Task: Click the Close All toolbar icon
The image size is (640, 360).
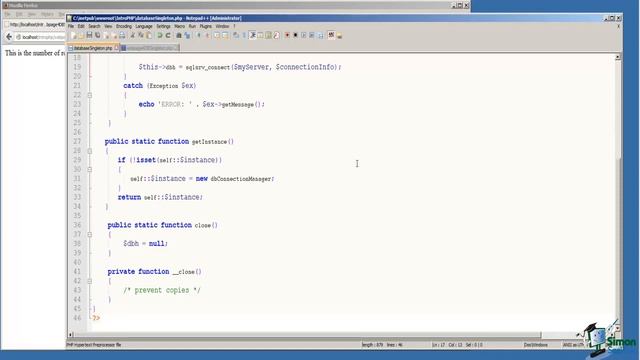Action: (115, 36)
